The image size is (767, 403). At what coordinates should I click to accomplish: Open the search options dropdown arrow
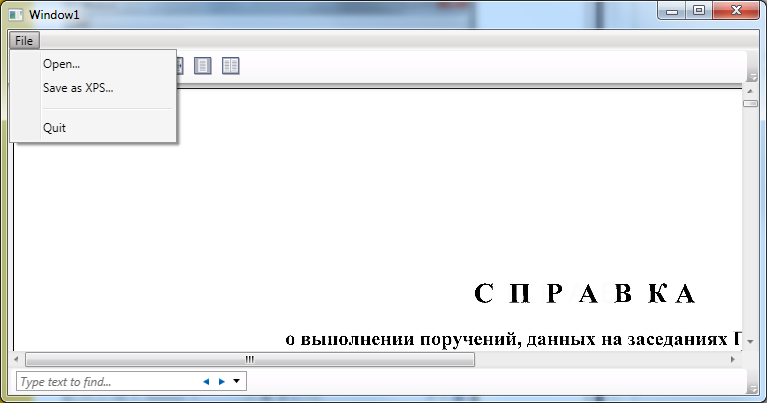click(x=236, y=381)
